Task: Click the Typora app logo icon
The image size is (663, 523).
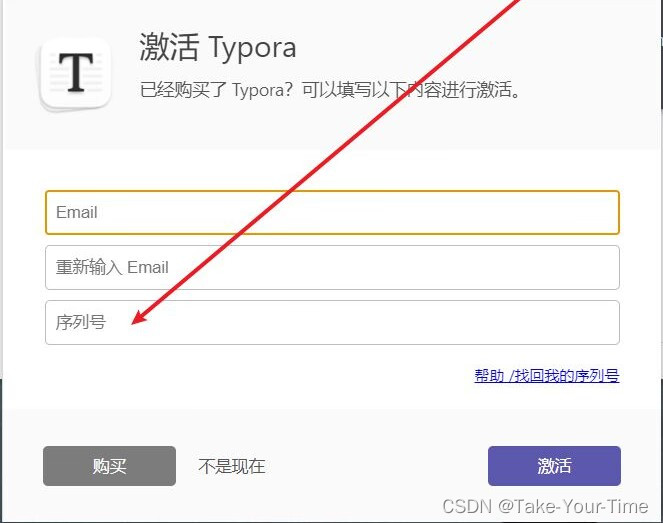Action: click(x=76, y=74)
